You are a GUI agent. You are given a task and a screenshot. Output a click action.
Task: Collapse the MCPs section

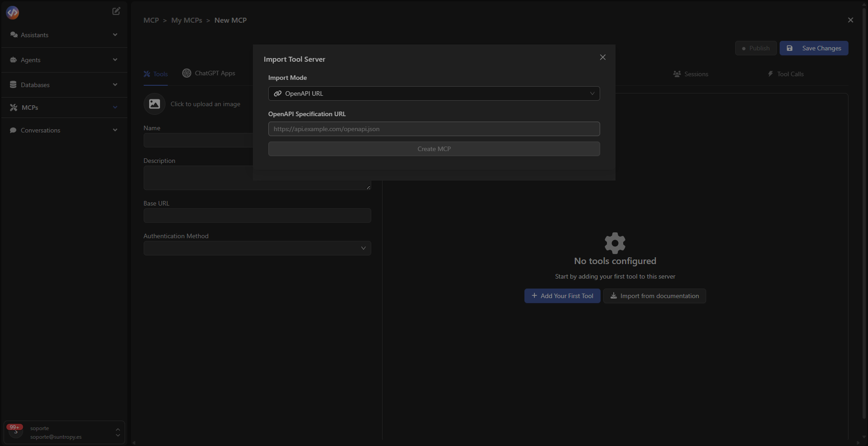[x=115, y=107]
